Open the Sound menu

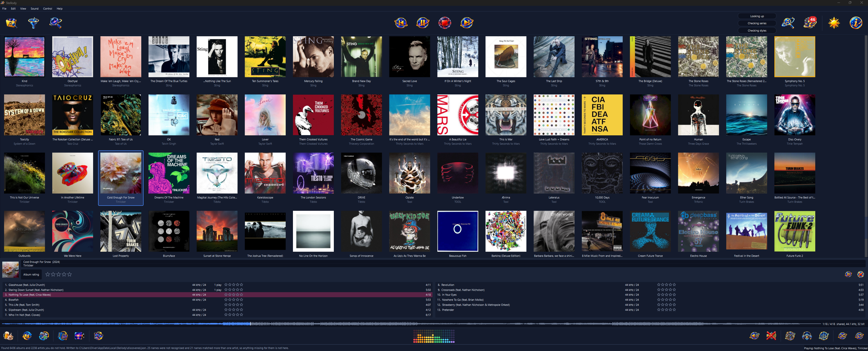click(34, 8)
